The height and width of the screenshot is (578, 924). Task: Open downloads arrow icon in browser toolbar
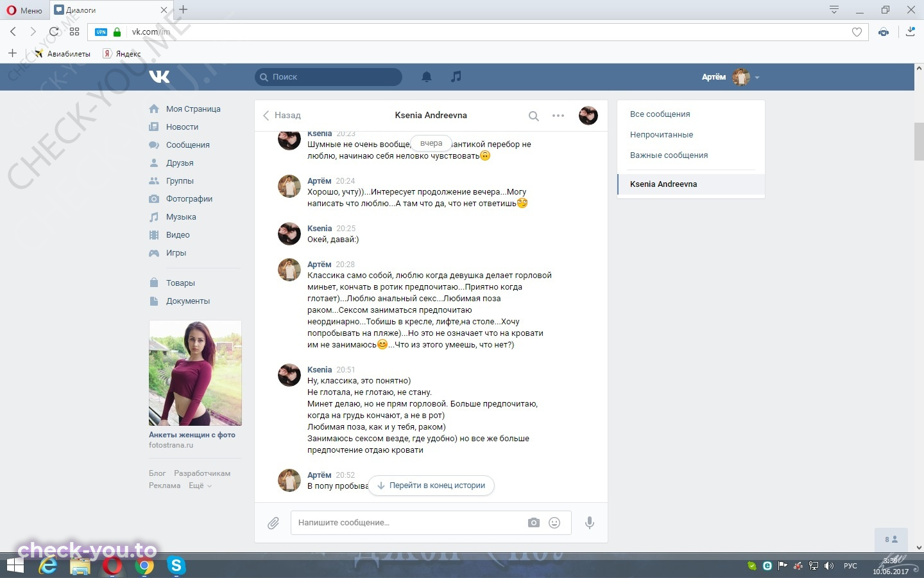[911, 31]
